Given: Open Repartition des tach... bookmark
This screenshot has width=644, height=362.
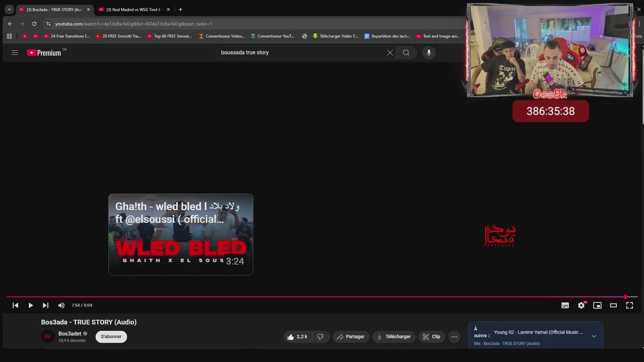Looking at the screenshot, I should (387, 36).
